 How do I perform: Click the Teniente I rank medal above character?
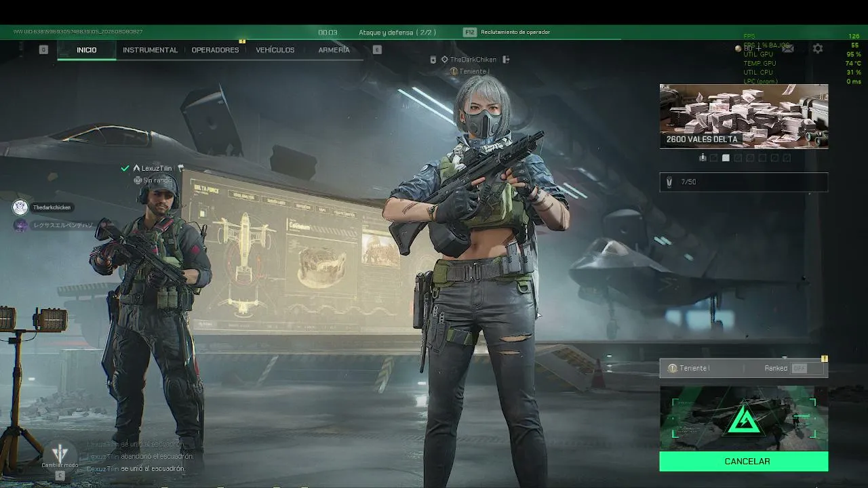pos(454,71)
